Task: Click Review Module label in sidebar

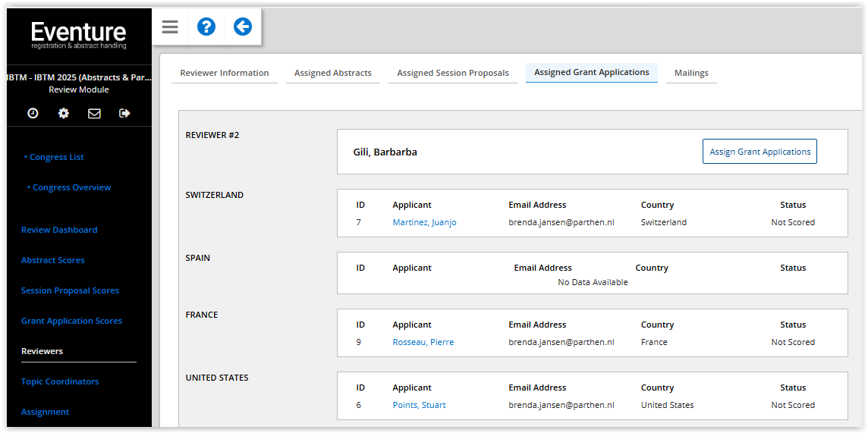Action: coord(79,89)
